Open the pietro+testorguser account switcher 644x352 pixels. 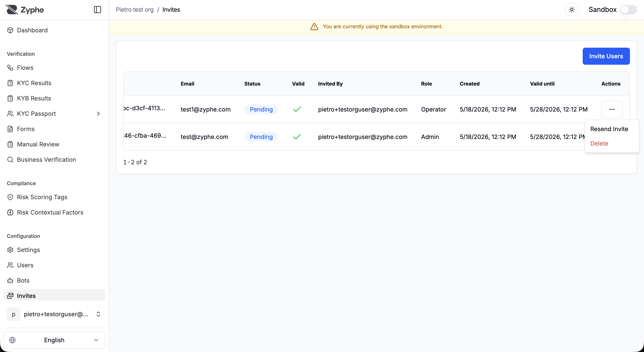click(x=54, y=314)
